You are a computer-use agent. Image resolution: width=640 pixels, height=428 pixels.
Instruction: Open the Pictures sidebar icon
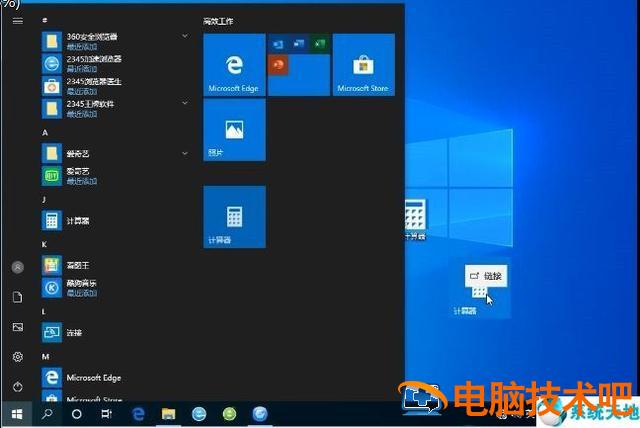(18, 327)
